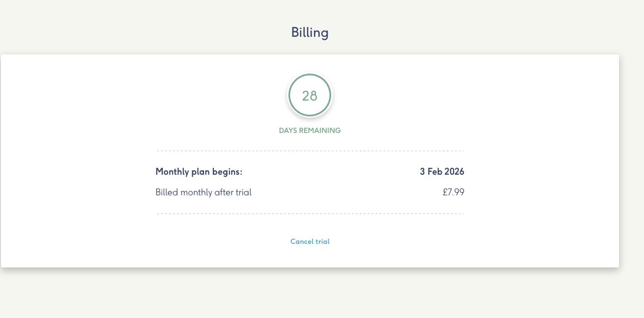
Task: Click the 28 days countdown circle
Action: 309,96
